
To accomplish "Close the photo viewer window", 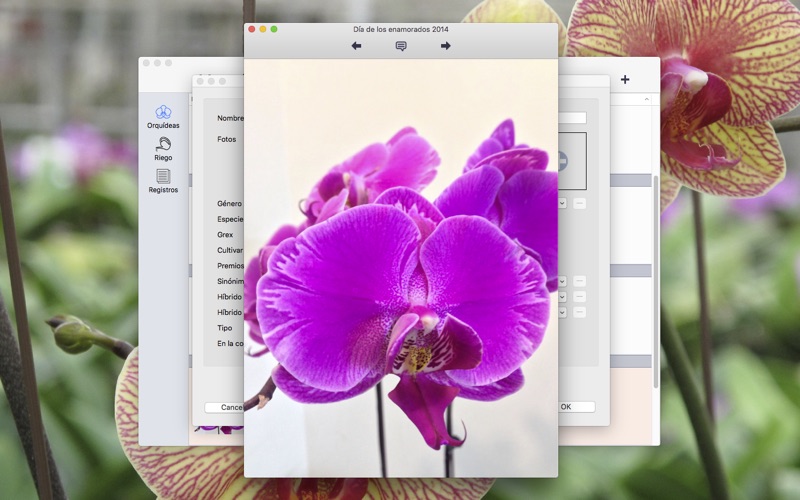I will [252, 29].
